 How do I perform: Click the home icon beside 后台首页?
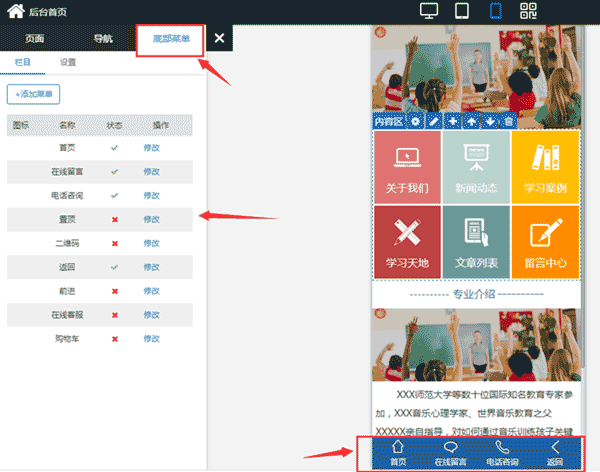point(15,12)
